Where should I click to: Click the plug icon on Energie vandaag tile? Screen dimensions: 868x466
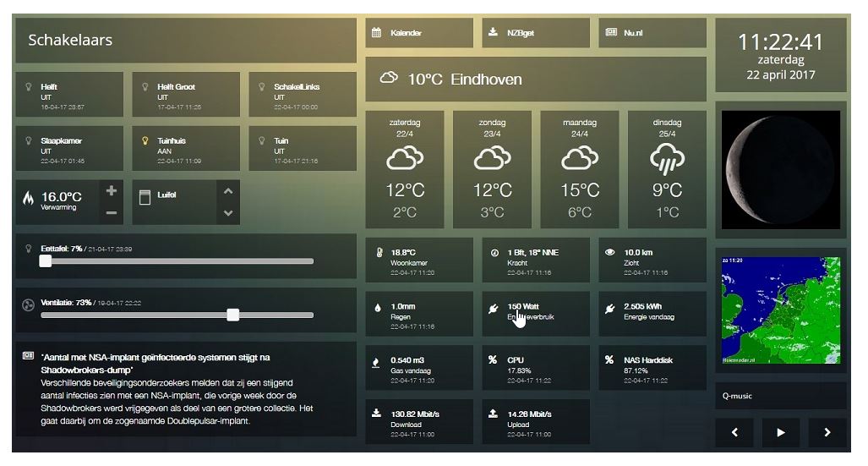610,308
